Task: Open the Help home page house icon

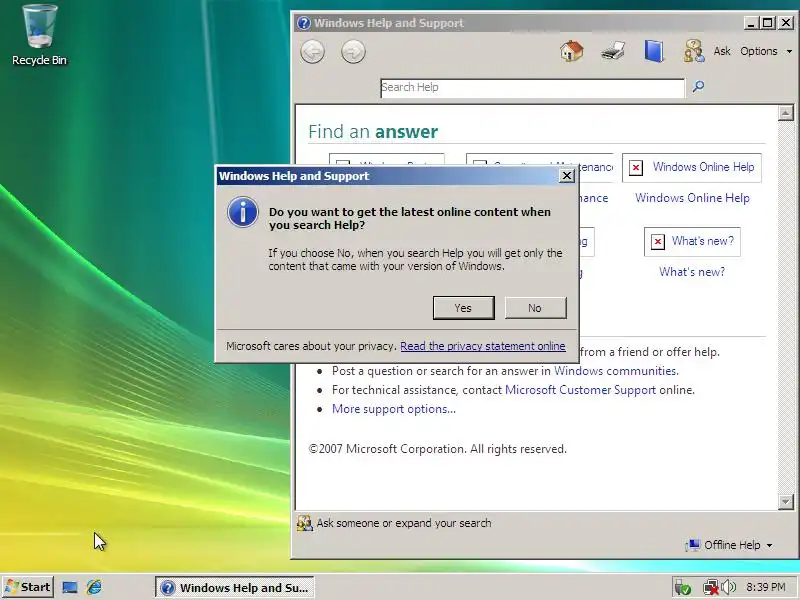Action: (571, 52)
